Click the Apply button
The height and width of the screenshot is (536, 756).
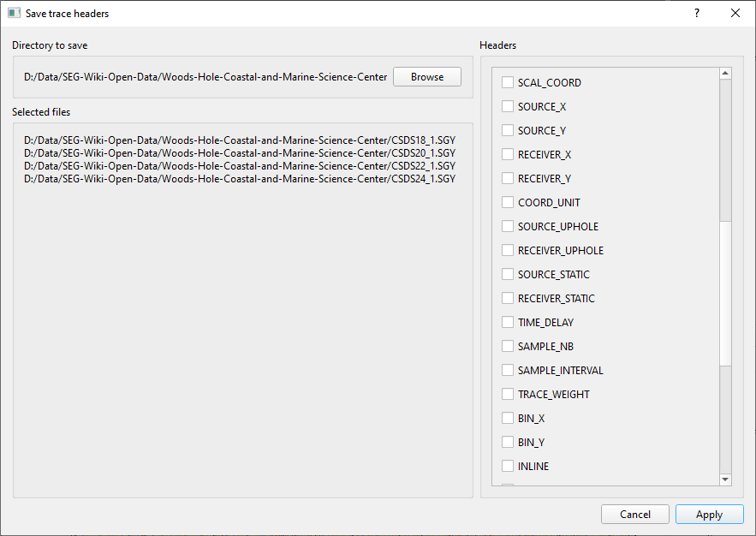[709, 515]
